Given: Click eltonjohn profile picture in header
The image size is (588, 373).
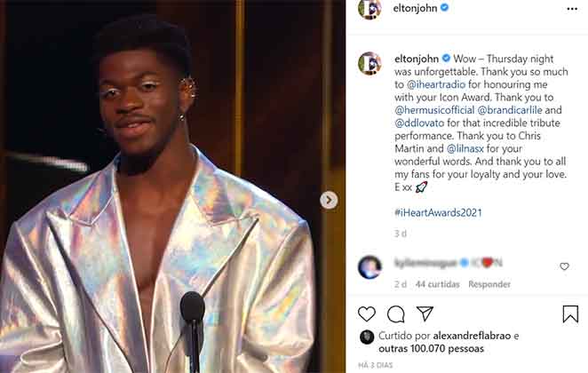Looking at the screenshot, I should coord(369,9).
